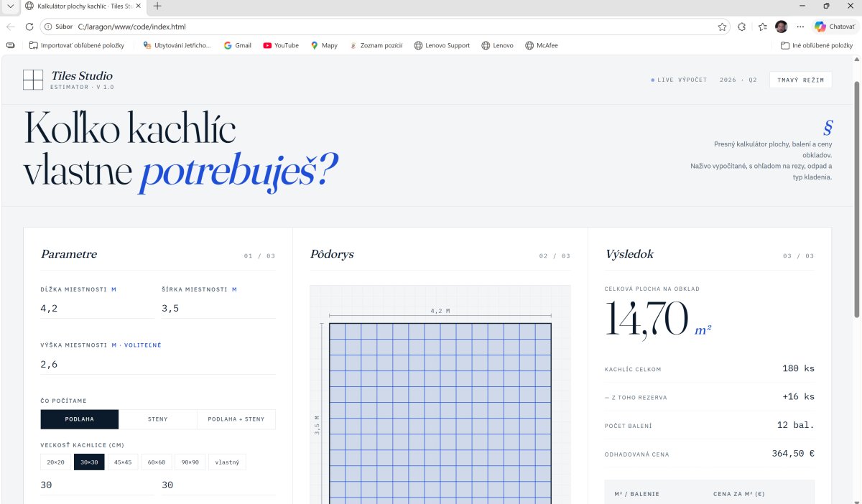Screen dimensions: 862x504
Task: Open a new browser tab
Action: tap(157, 6)
